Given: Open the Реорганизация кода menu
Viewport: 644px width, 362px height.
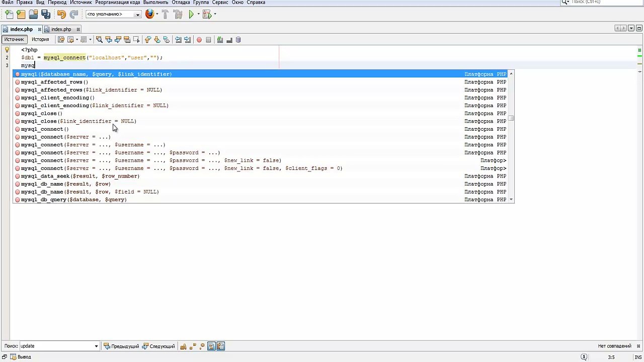Looking at the screenshot, I should click(x=118, y=3).
